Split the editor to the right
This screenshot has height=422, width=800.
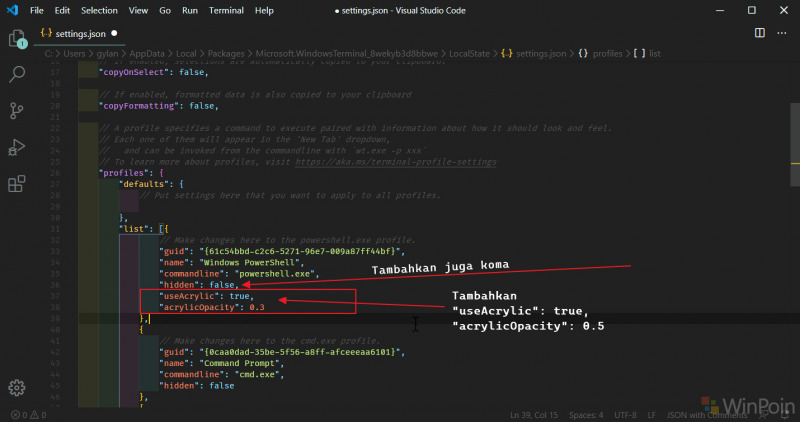click(760, 33)
